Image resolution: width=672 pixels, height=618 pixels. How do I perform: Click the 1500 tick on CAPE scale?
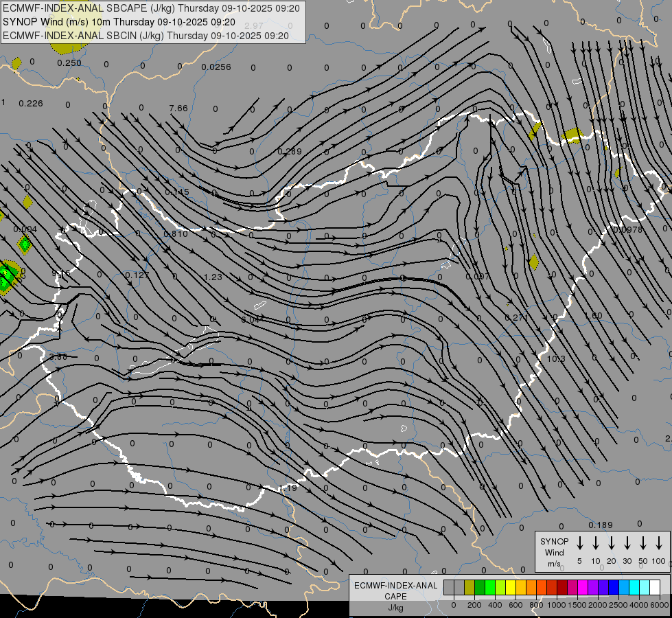(x=577, y=605)
